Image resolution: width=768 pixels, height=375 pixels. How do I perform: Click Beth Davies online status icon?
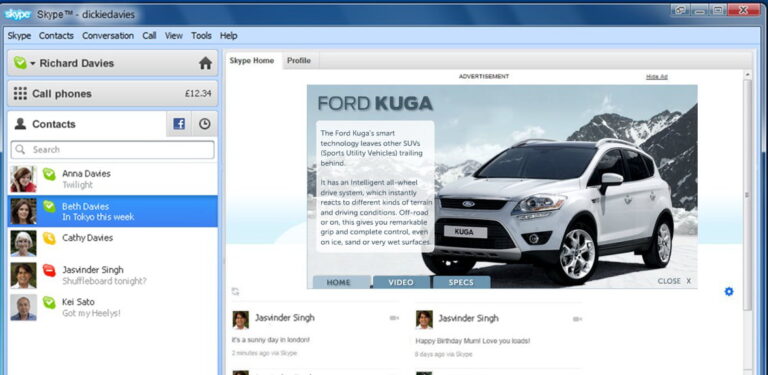[x=49, y=206]
